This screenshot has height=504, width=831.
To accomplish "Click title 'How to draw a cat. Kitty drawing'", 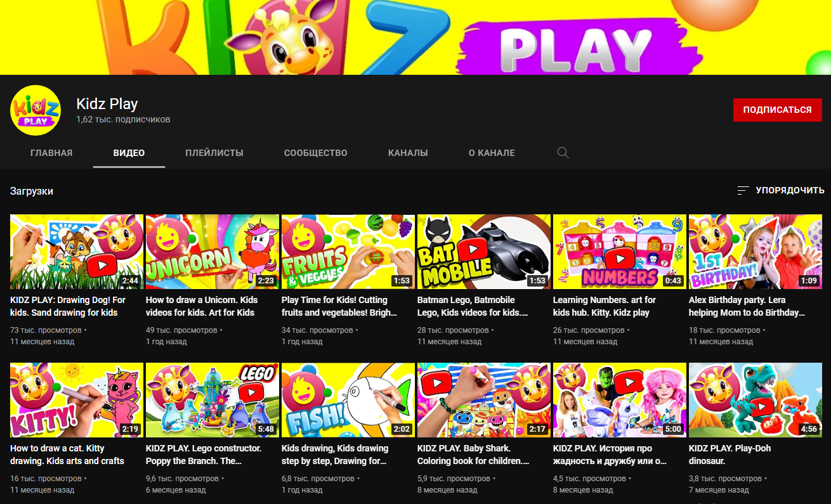I will tap(67, 455).
